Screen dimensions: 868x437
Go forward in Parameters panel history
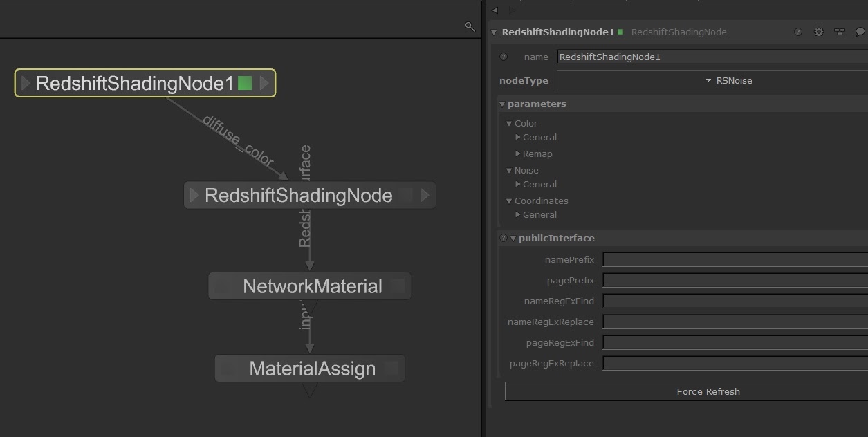point(512,10)
